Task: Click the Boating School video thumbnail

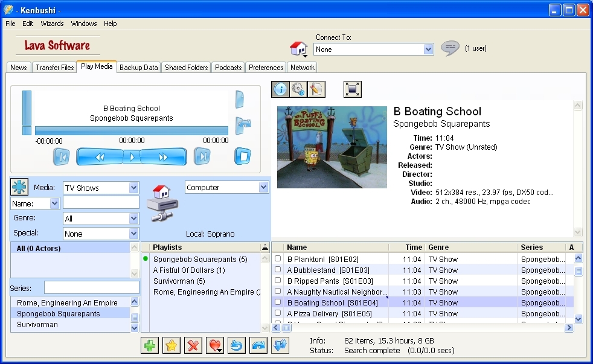Action: [332, 147]
